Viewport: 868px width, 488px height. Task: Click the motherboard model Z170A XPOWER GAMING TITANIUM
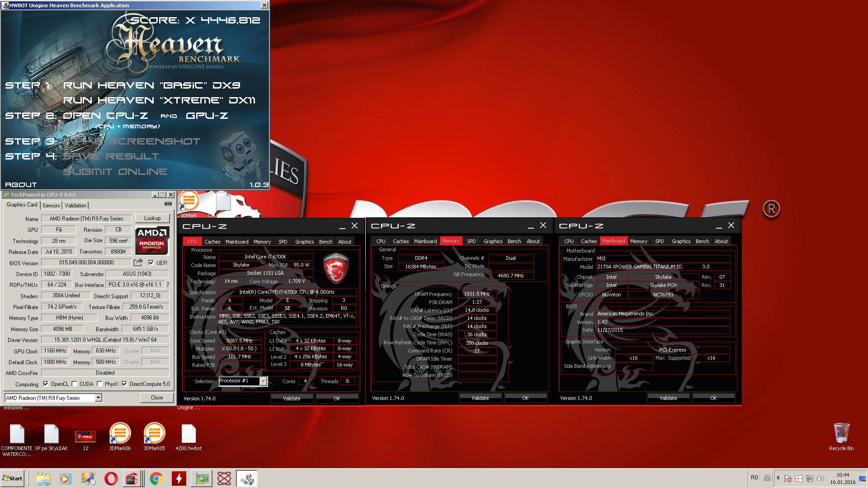[x=639, y=267]
